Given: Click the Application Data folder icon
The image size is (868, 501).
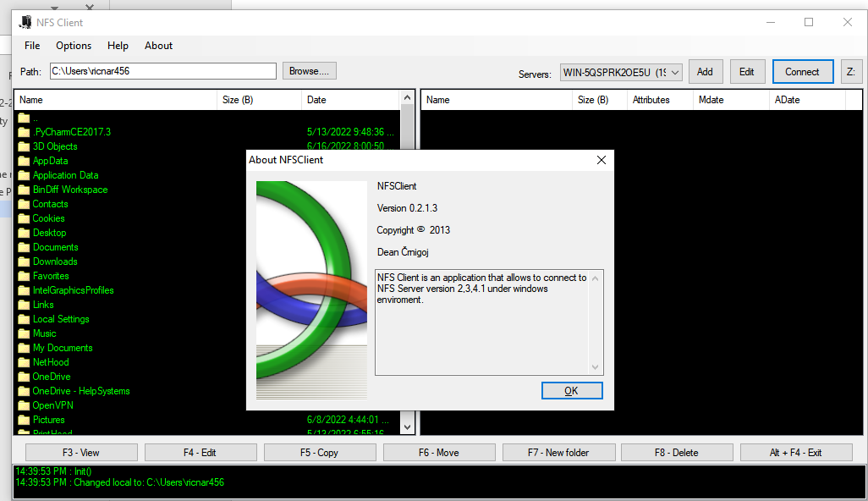Looking at the screenshot, I should click(x=24, y=175).
